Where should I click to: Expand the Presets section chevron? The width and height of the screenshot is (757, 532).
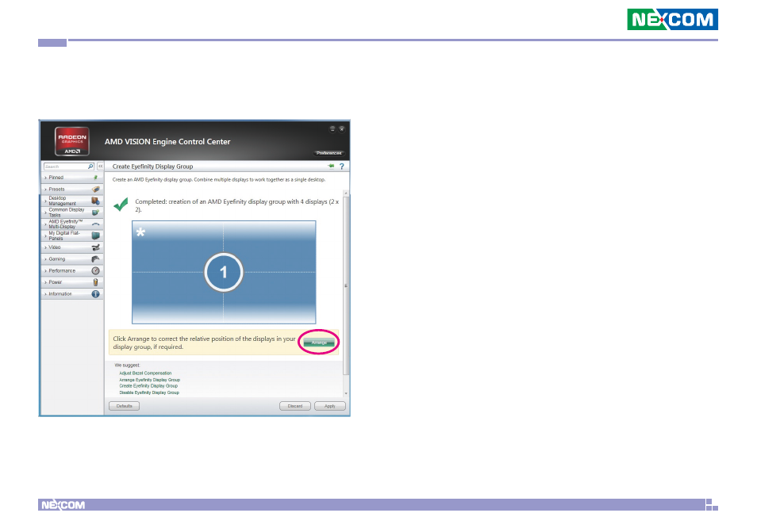click(x=45, y=189)
